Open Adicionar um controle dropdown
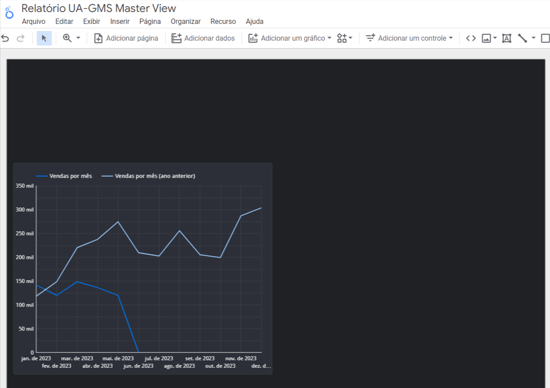 [x=409, y=38]
